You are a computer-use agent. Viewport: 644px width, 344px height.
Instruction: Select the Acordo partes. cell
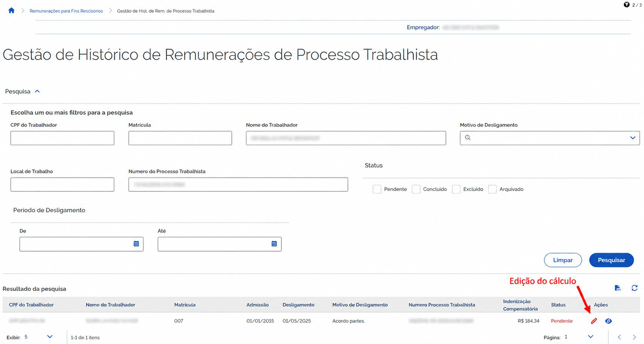pyautogui.click(x=348, y=321)
